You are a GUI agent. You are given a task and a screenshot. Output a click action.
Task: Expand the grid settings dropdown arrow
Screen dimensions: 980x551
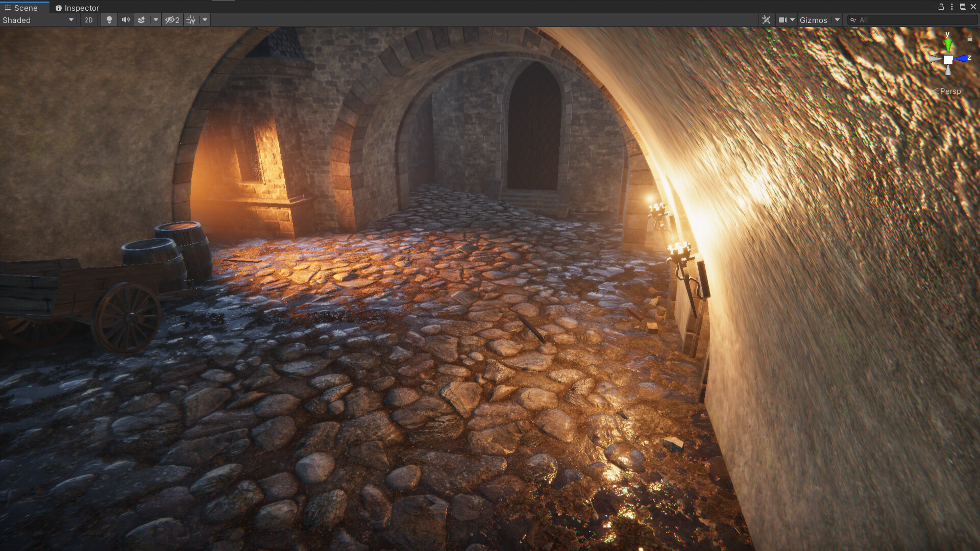click(204, 20)
